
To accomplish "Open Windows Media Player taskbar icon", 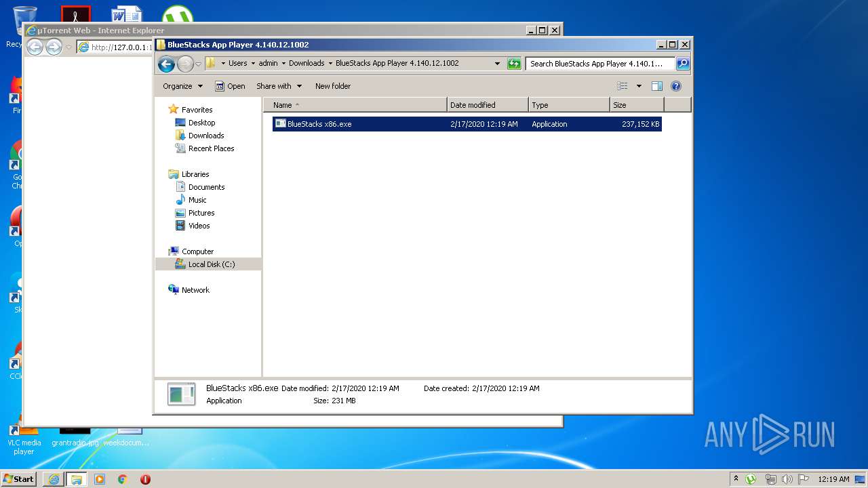I will tap(100, 479).
